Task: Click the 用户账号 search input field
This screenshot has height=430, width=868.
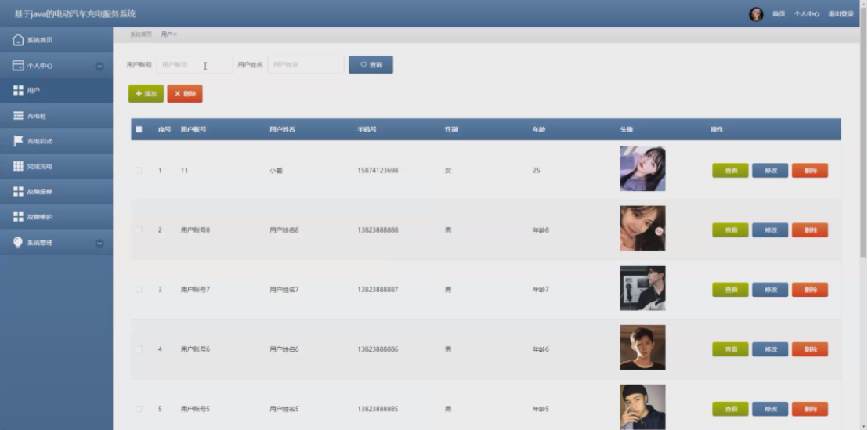Action: [195, 65]
